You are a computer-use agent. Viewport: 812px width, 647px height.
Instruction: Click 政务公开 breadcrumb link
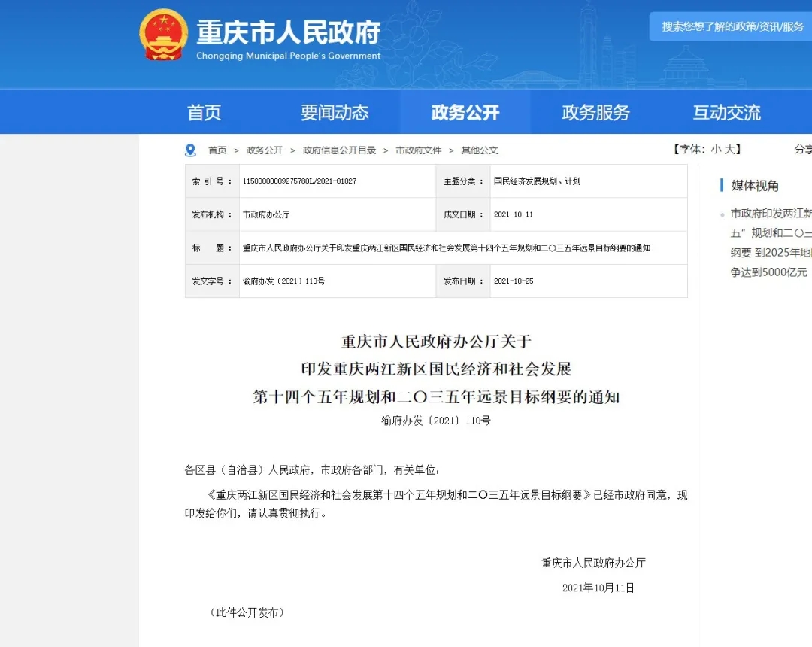[x=265, y=150]
